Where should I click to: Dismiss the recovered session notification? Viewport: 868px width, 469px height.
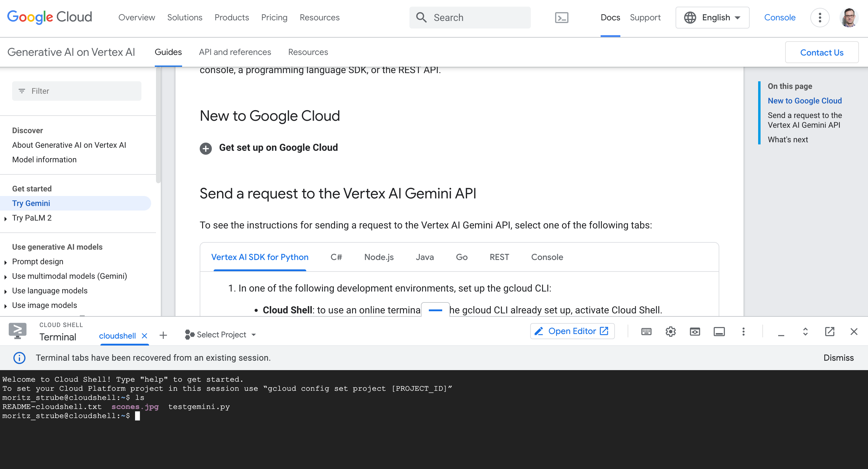(x=838, y=358)
